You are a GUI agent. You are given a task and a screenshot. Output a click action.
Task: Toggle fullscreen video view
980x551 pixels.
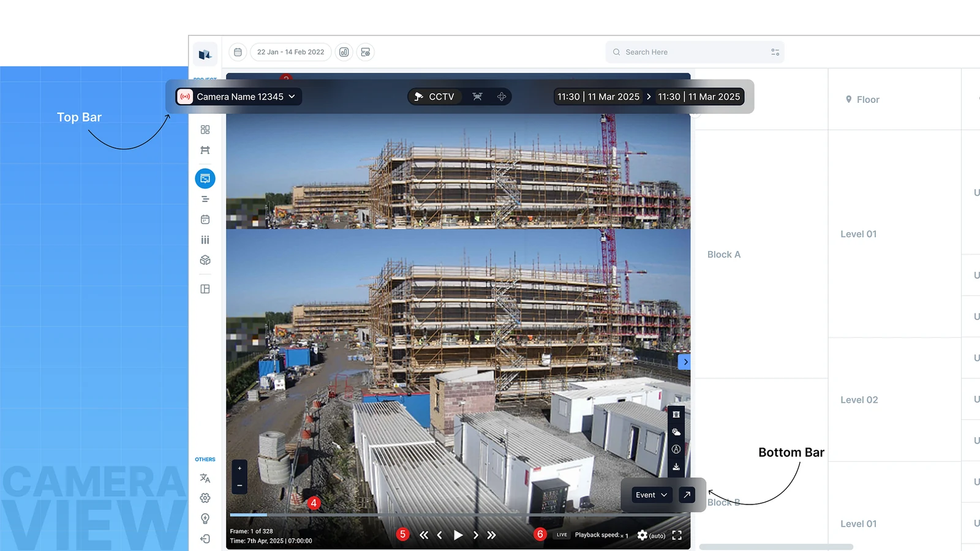click(677, 535)
